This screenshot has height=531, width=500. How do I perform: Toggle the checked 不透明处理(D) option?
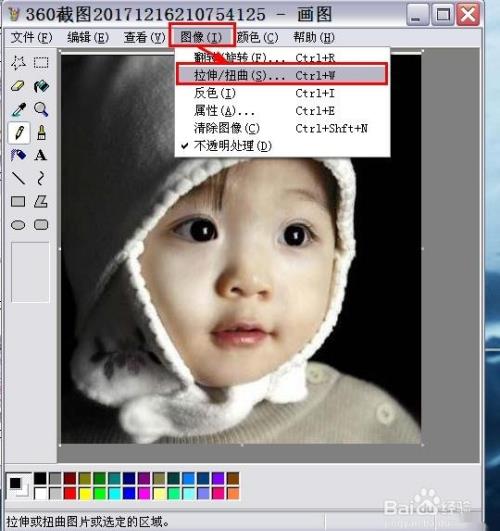pos(282,146)
